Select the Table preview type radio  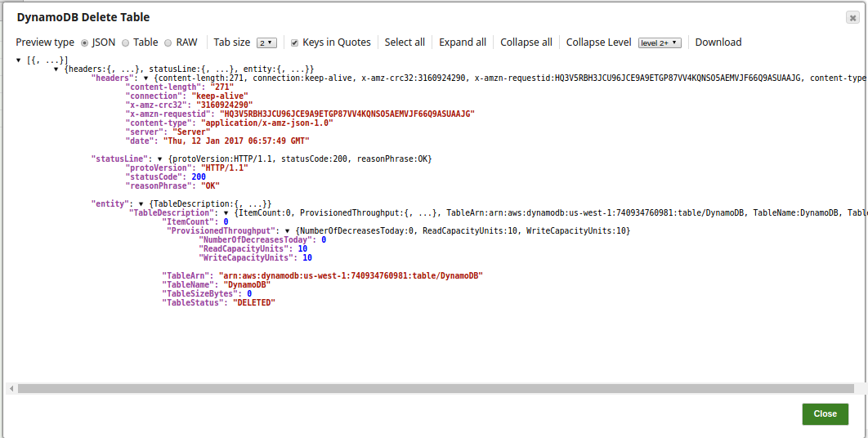click(x=126, y=42)
